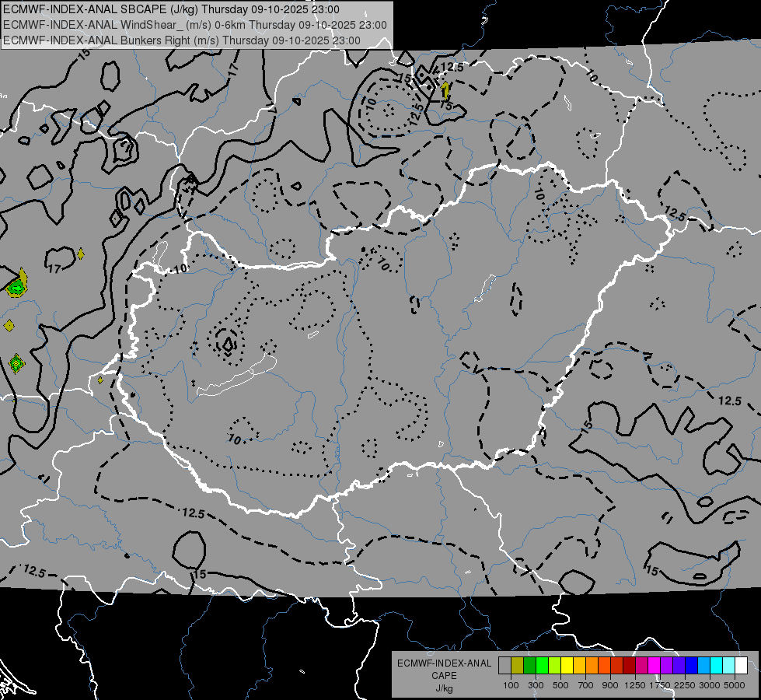Click the legend label 700
The height and width of the screenshot is (700, 761).
click(x=586, y=685)
